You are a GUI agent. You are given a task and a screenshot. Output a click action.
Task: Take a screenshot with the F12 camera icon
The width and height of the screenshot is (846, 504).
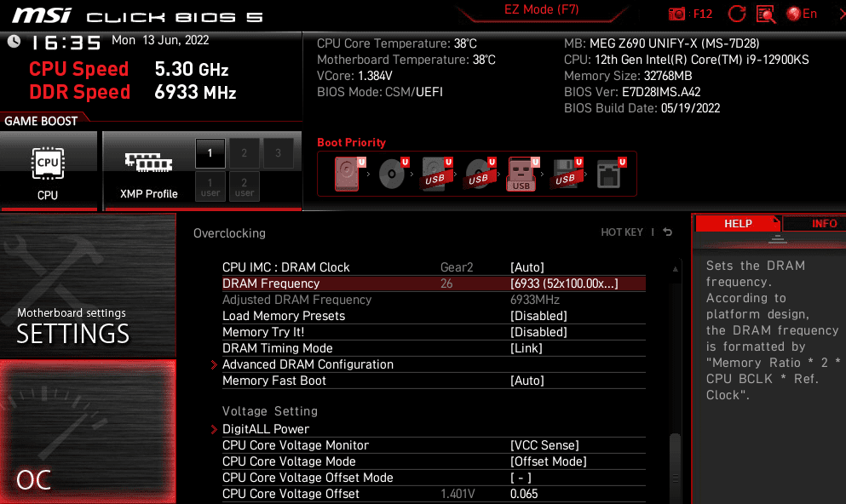676,14
